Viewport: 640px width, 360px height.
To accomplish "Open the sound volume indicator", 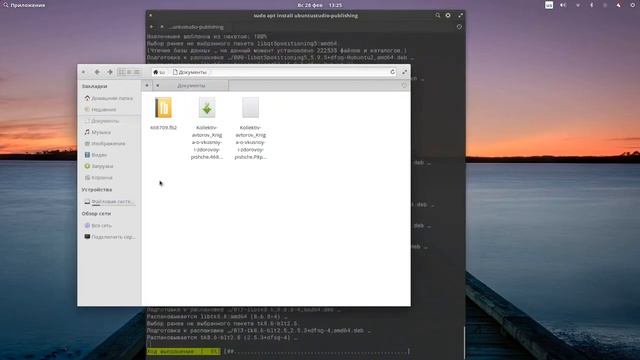I will tap(563, 5).
